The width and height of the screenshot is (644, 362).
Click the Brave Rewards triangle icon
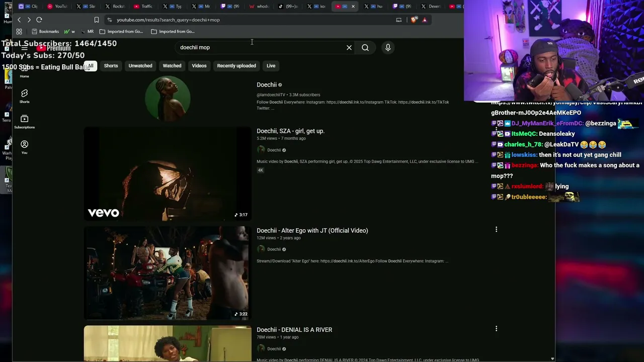[x=425, y=20]
